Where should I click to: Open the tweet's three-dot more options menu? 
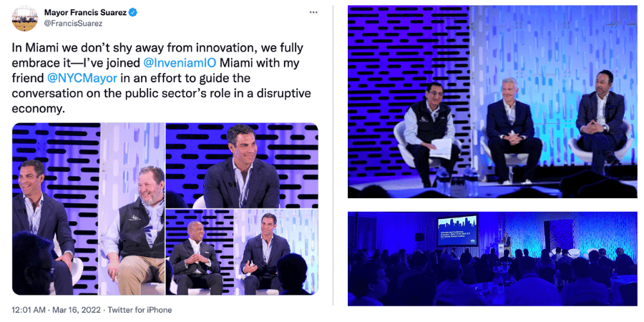(x=313, y=12)
